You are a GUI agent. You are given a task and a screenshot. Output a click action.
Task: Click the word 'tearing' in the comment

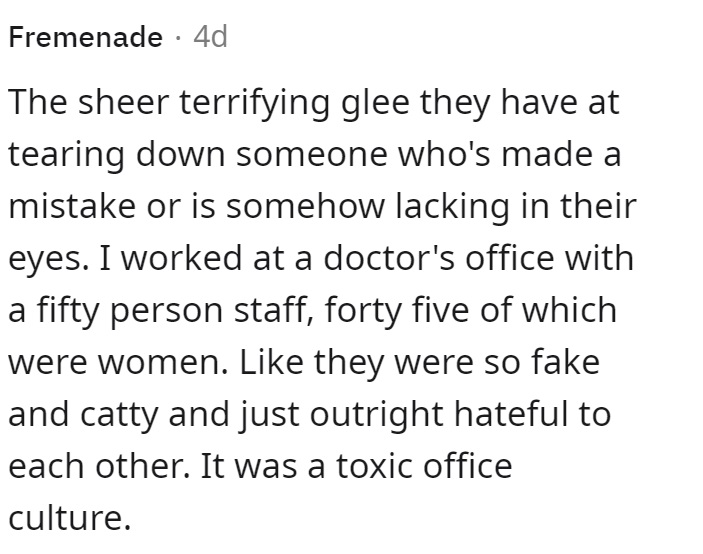(x=66, y=156)
